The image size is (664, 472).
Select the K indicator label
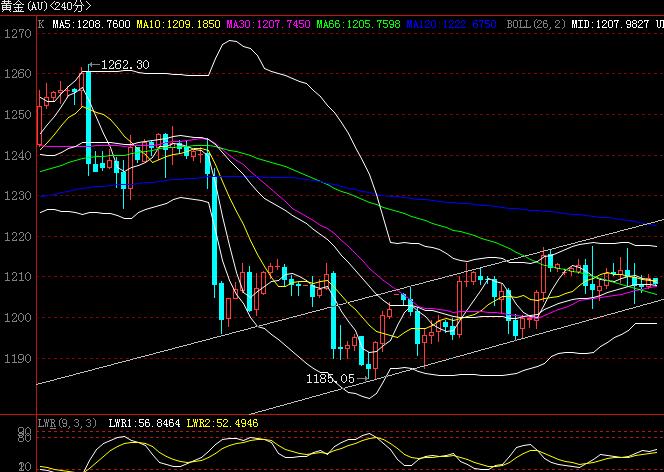pyautogui.click(x=40, y=21)
